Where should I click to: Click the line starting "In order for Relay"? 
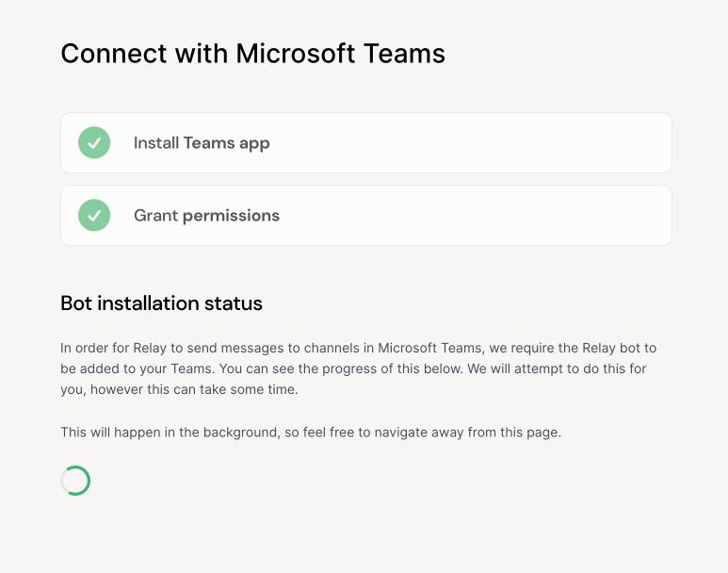(358, 349)
